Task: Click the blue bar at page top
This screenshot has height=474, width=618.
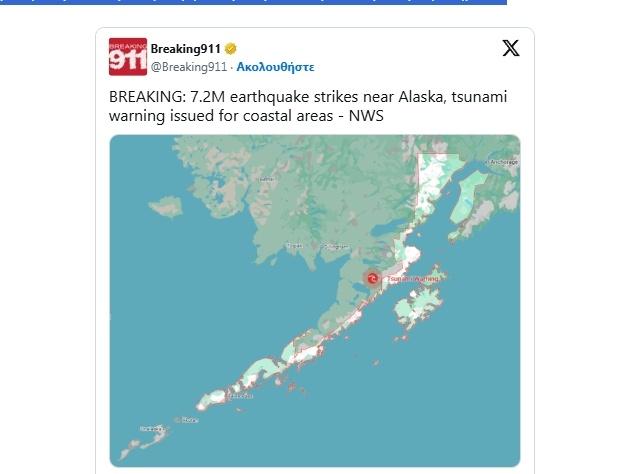Action: click(x=253, y=2)
